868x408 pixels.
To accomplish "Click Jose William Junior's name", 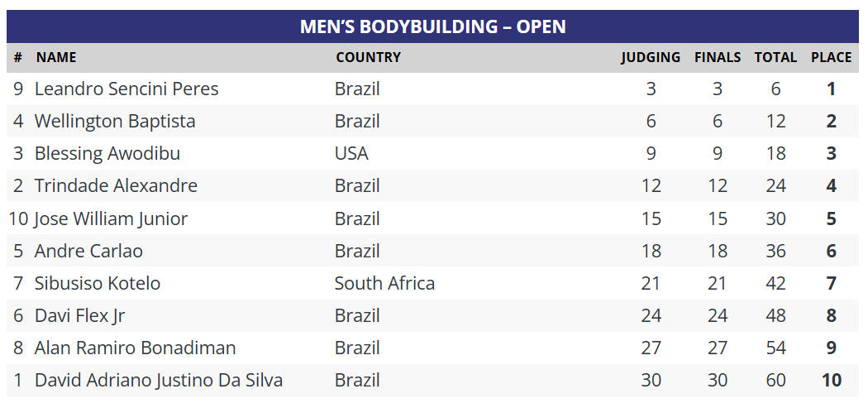I will click(x=111, y=219).
